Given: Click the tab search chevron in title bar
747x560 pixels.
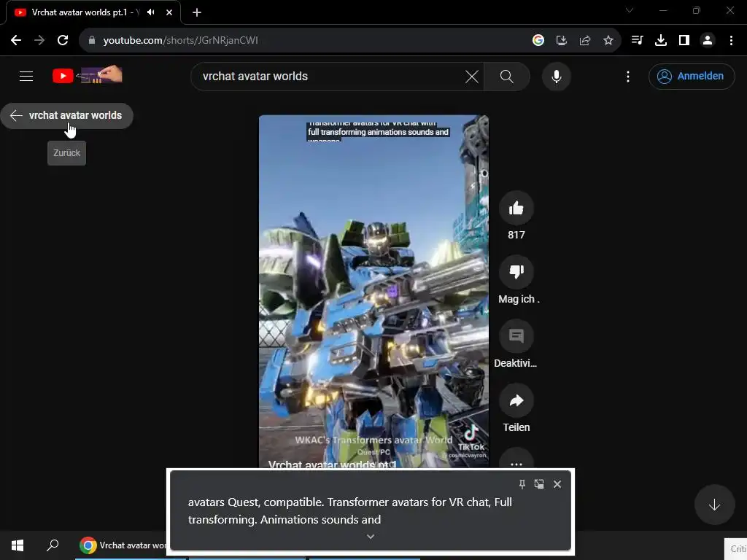Looking at the screenshot, I should [x=630, y=10].
